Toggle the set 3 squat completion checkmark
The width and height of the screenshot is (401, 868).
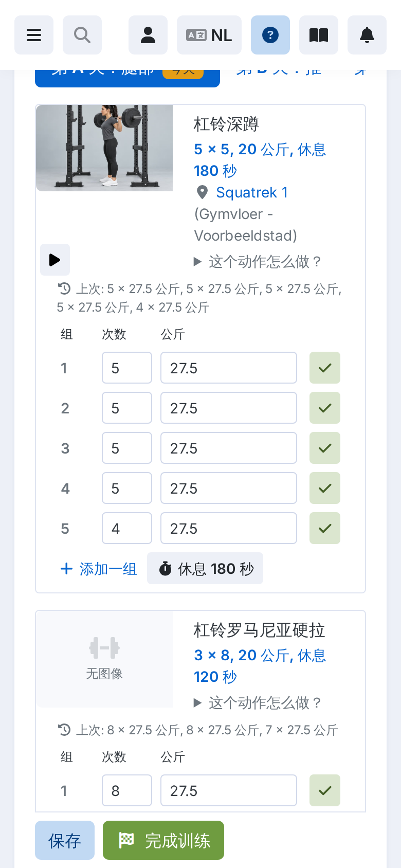point(325,448)
